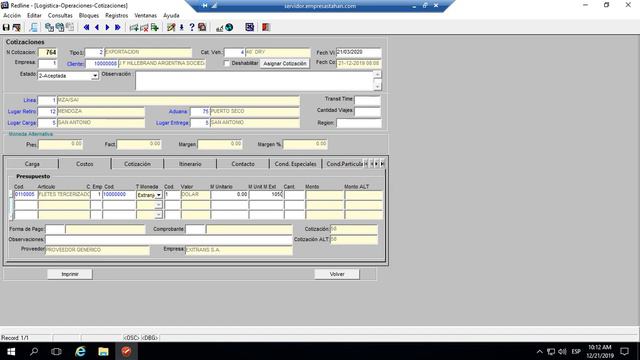Click the Asignar Cotización button

(284, 64)
